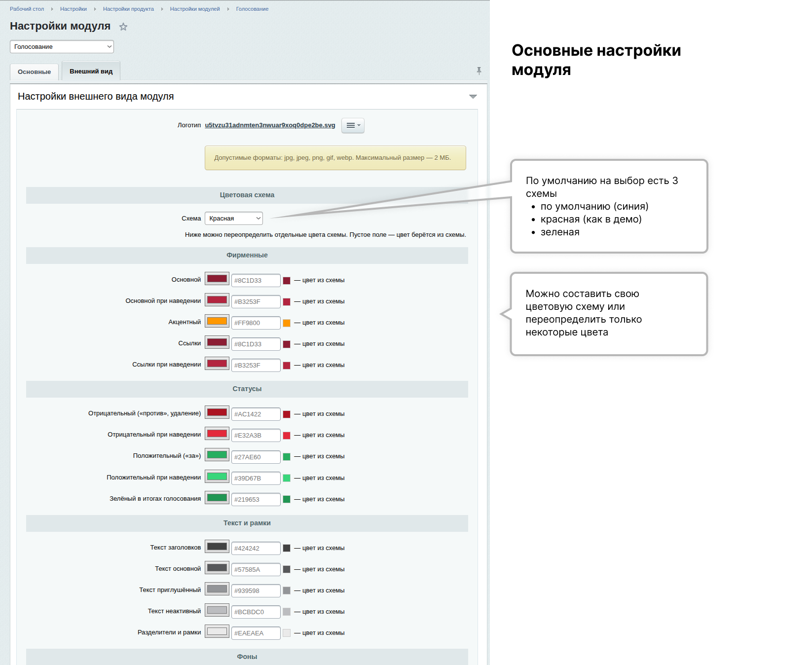Viewport: 812px width, 665px height.
Task: Click the #57585A main text input
Action: [x=256, y=569]
